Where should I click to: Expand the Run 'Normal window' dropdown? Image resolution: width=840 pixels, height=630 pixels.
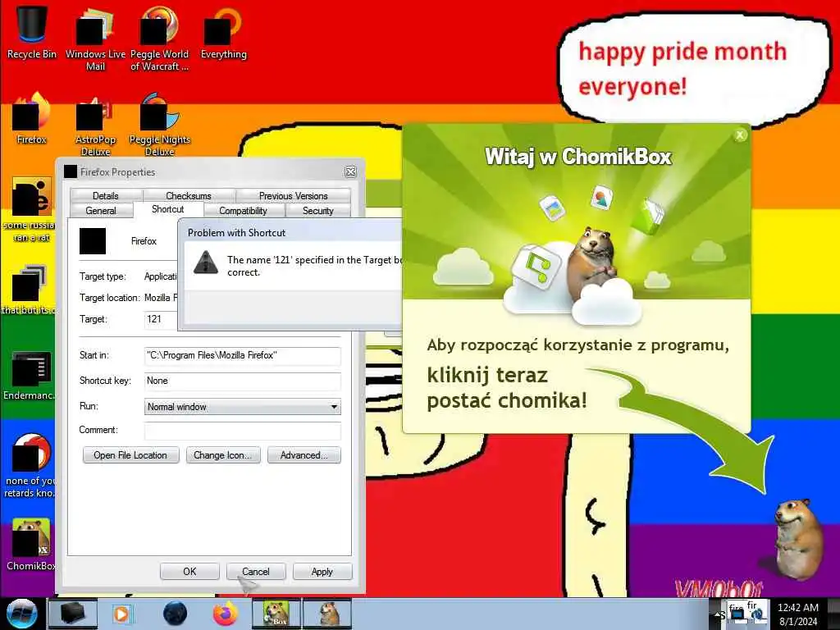(334, 407)
